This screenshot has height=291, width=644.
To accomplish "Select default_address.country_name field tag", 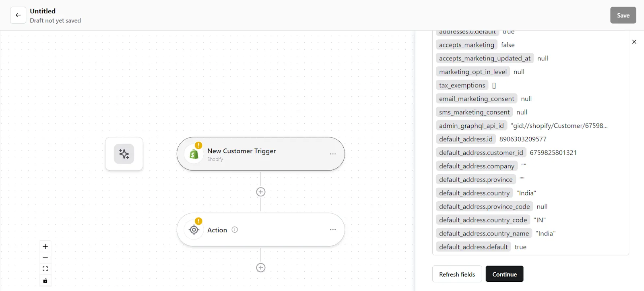I will pyautogui.click(x=484, y=233).
